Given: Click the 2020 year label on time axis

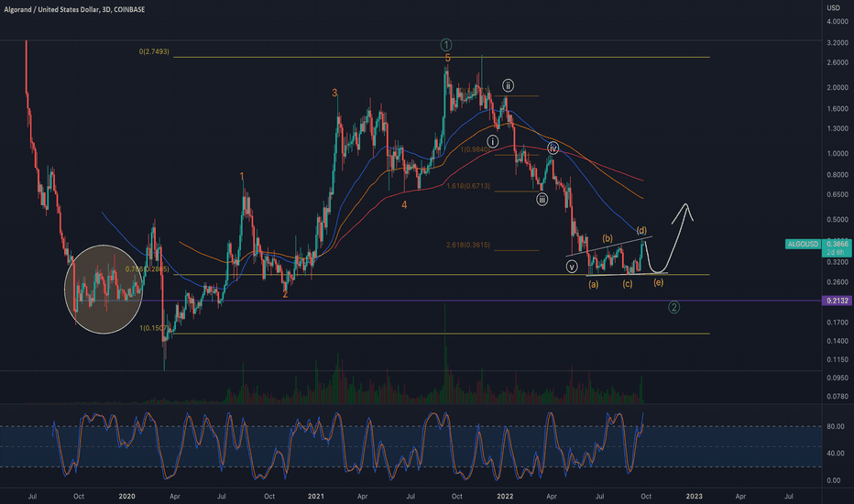Looking at the screenshot, I should point(126,497).
